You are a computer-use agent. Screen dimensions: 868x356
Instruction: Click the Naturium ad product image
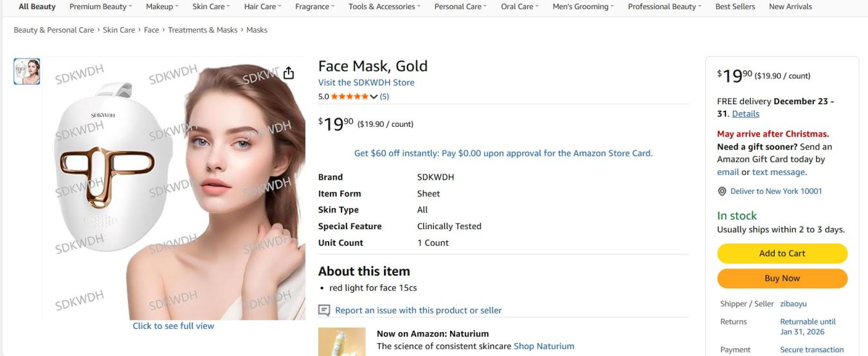click(341, 342)
